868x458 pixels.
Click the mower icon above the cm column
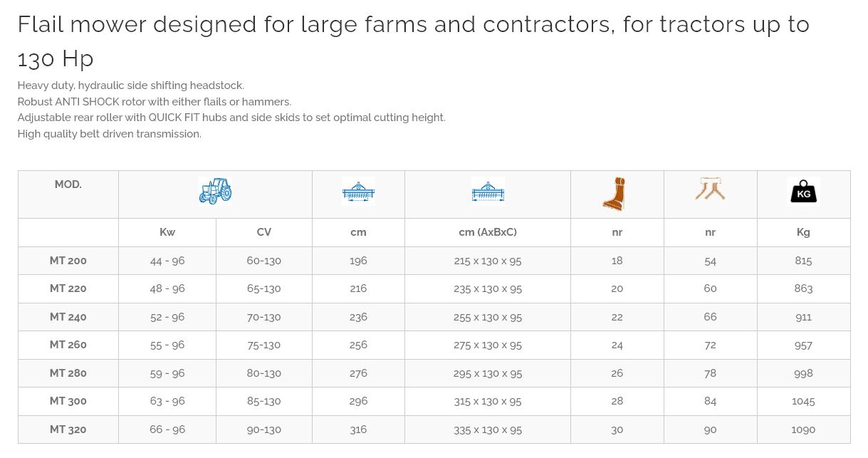pos(358,191)
